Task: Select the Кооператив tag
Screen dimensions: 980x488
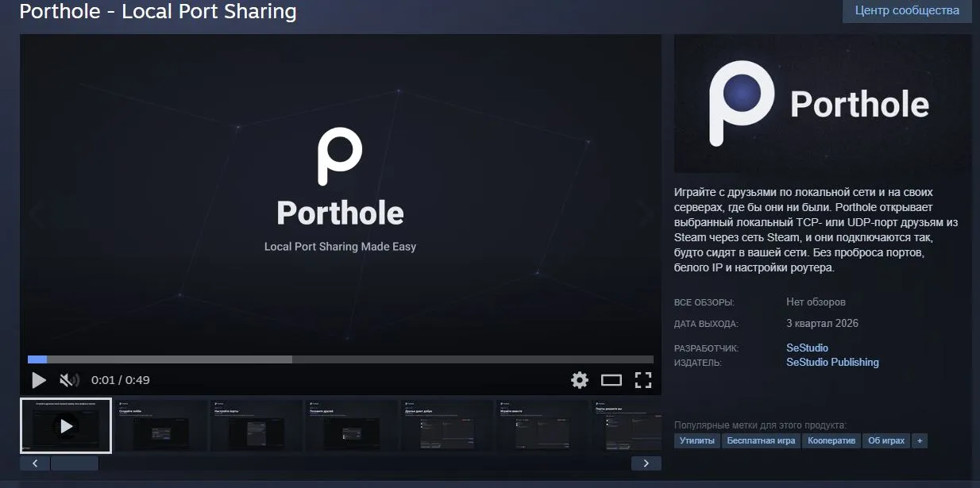Action: (831, 440)
